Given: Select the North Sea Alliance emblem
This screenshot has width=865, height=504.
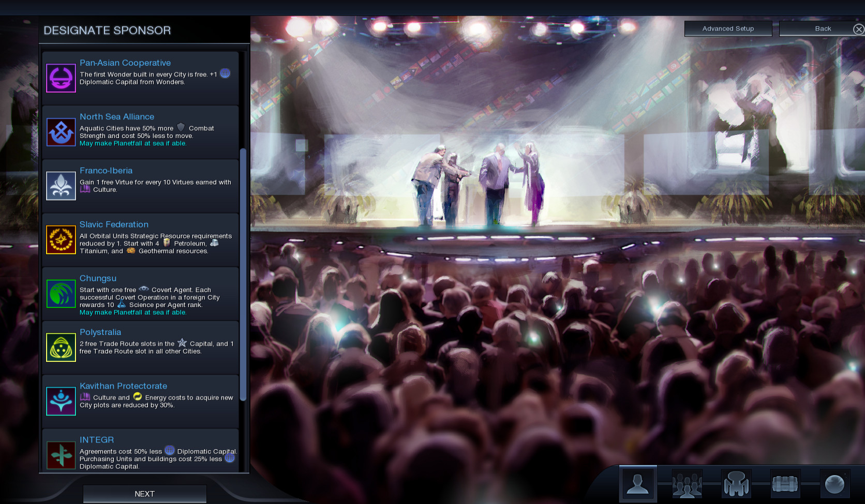Looking at the screenshot, I should point(61,132).
